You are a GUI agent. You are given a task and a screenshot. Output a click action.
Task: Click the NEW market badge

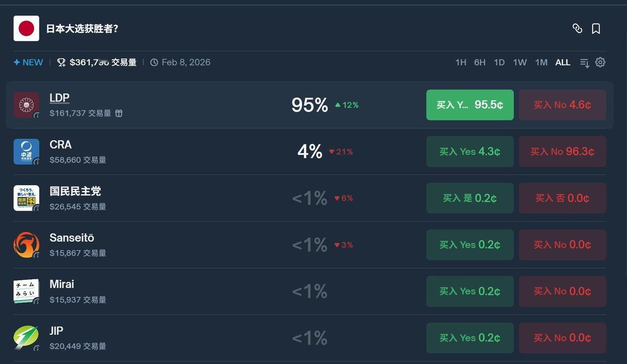28,62
